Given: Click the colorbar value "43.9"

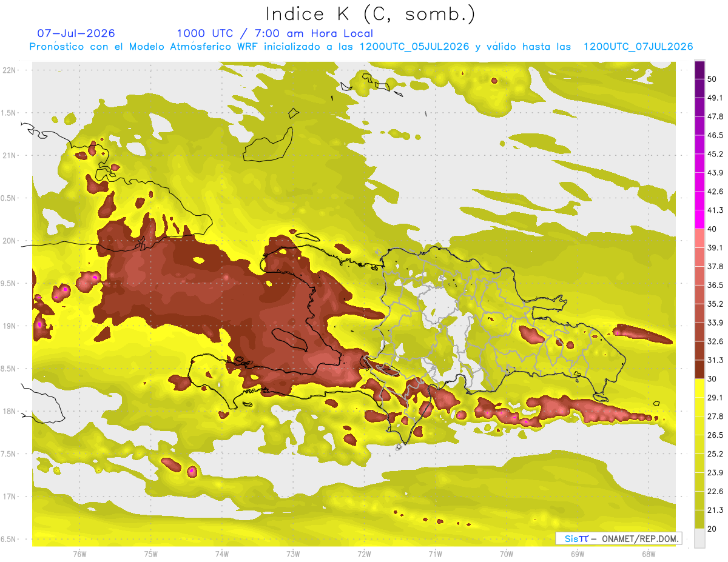Looking at the screenshot, I should pyautogui.click(x=715, y=173).
